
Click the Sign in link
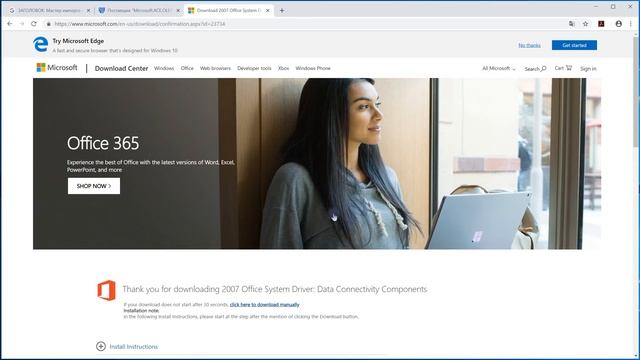click(x=588, y=69)
